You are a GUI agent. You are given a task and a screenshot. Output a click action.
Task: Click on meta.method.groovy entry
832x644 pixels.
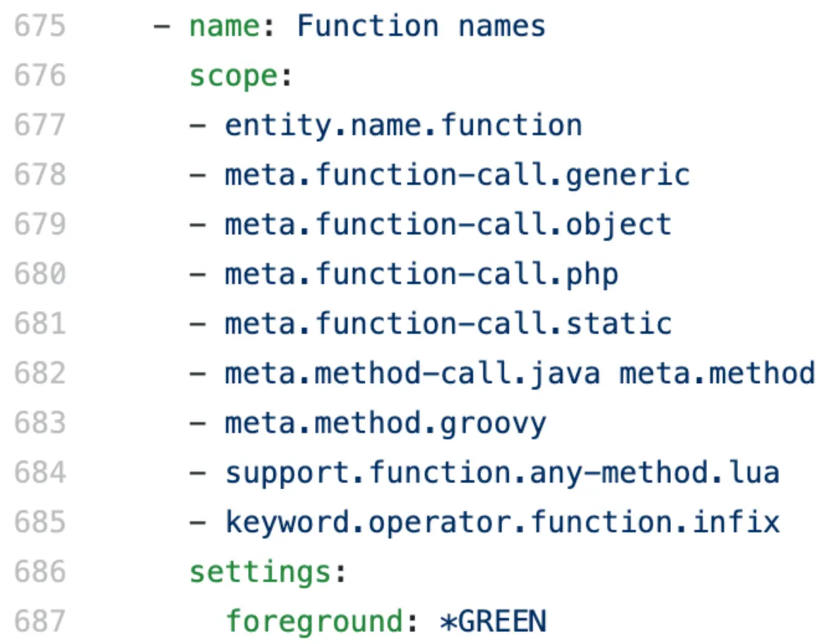[x=385, y=423]
